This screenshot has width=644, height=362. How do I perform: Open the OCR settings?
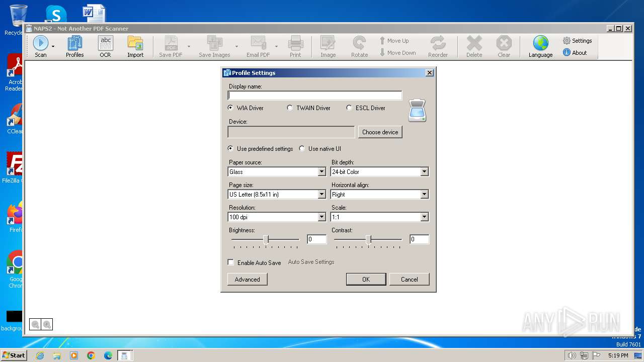click(105, 47)
